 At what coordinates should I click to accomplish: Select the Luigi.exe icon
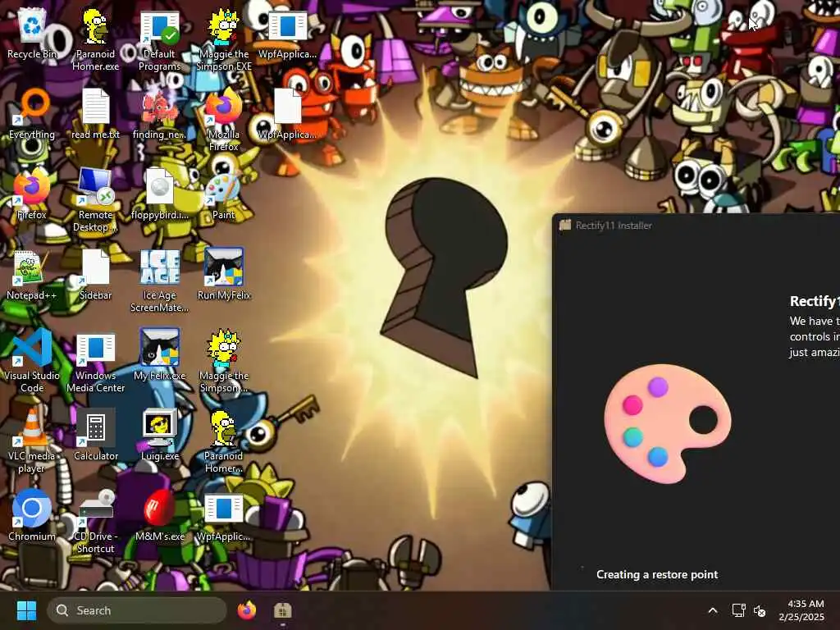tap(159, 436)
